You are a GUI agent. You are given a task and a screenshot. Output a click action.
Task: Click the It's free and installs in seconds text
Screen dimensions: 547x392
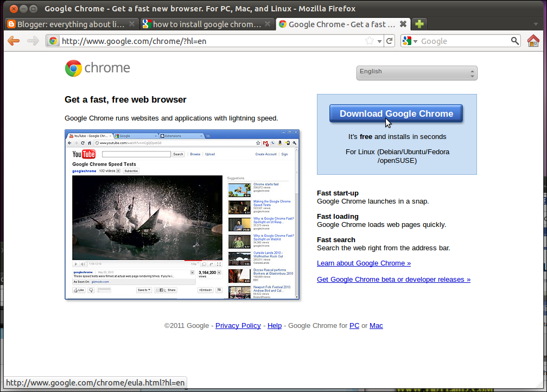(397, 137)
